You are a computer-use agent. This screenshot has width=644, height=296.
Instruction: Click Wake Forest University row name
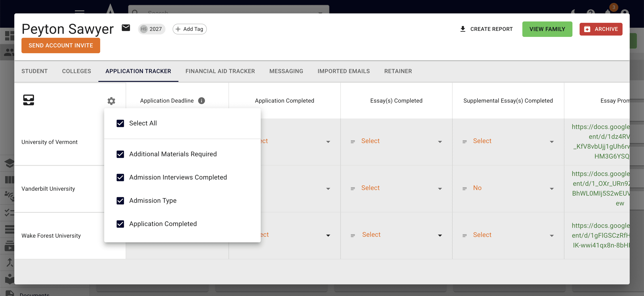click(x=51, y=236)
